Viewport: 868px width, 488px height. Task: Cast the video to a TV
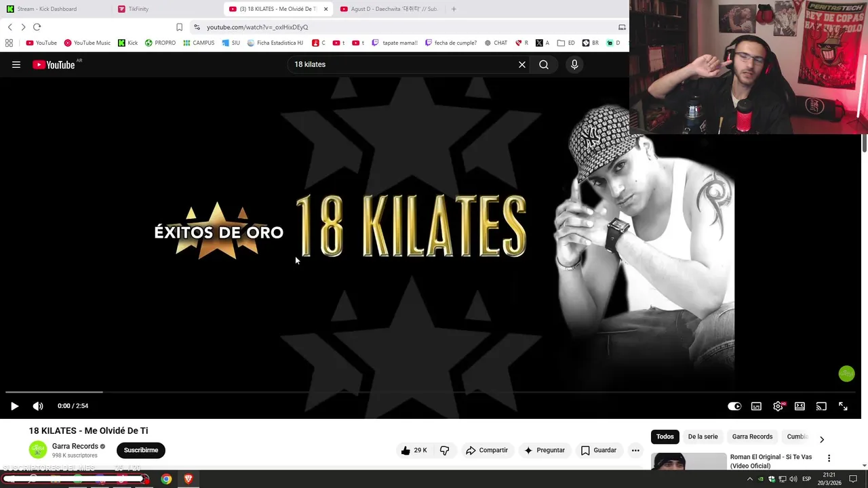pyautogui.click(x=821, y=406)
